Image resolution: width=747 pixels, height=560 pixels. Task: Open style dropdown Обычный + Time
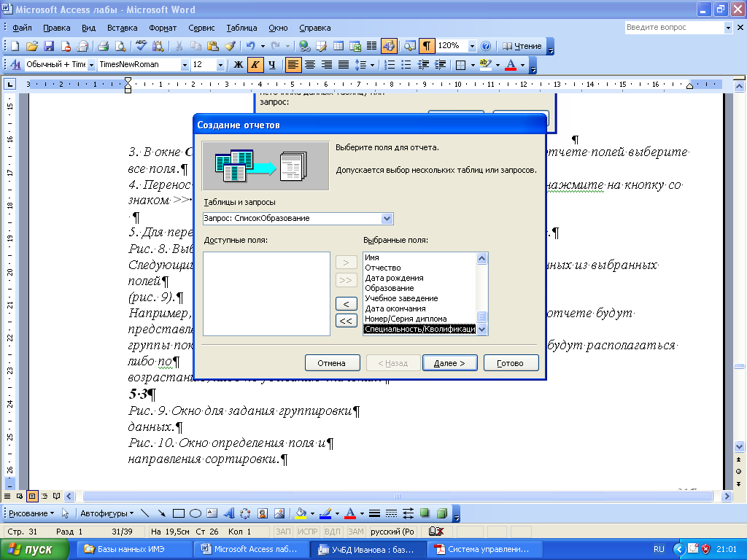coord(91,64)
